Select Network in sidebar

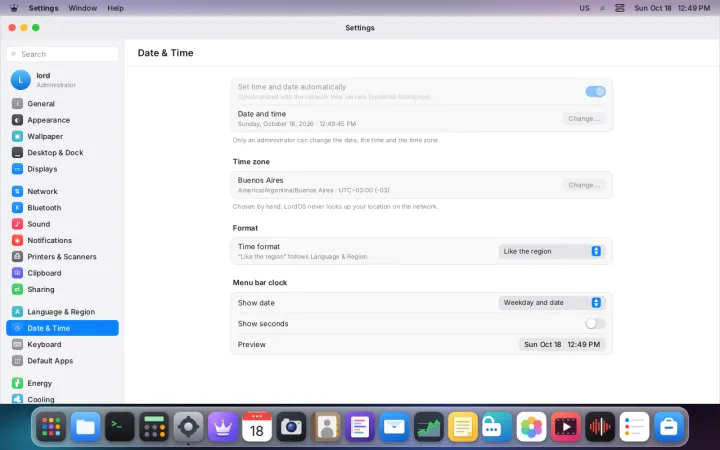[x=62, y=191]
